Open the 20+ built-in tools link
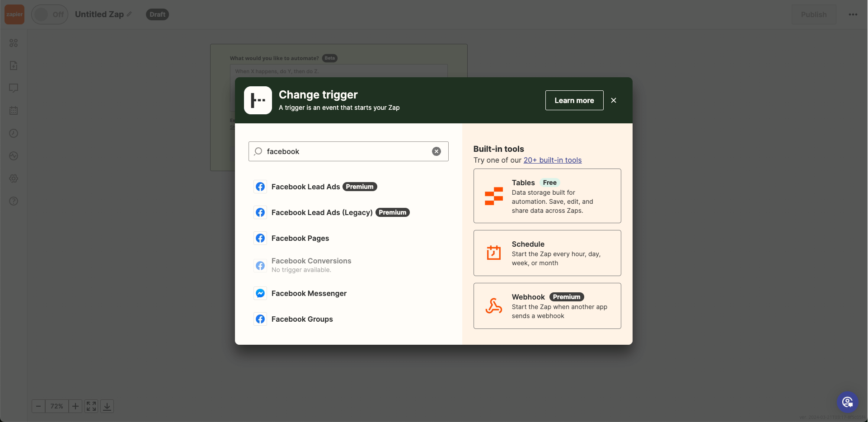 pos(552,160)
